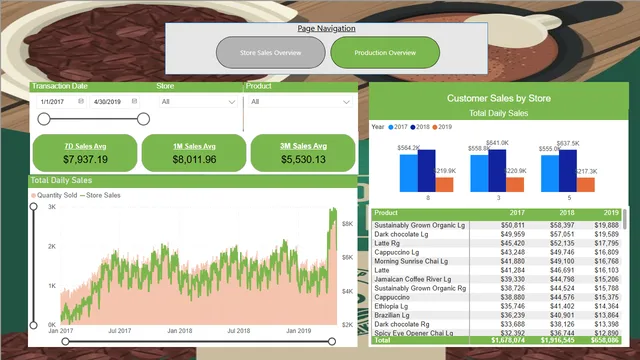Sort table by the Product column header
Screen dimensions: 640x360
click(x=386, y=213)
